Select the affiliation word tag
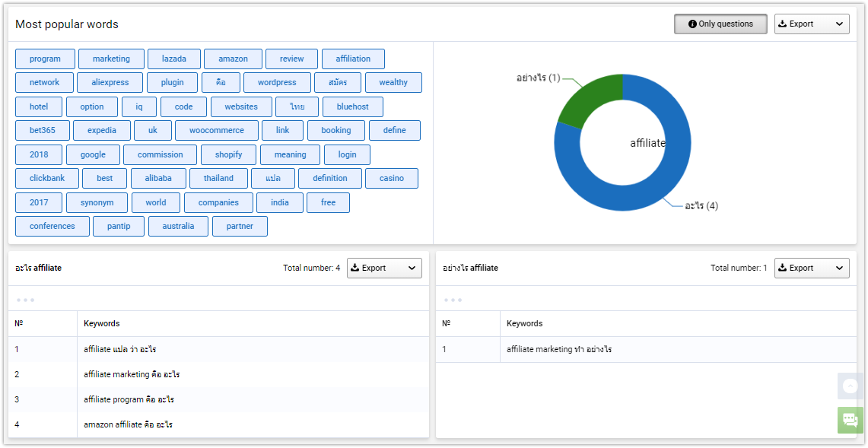Image resolution: width=868 pixels, height=448 pixels. [353, 59]
